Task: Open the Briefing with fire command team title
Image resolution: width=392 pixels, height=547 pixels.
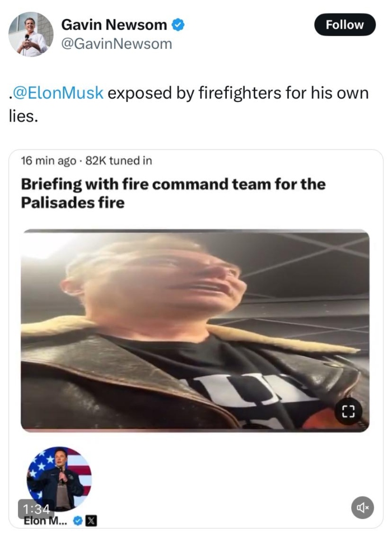Action: tap(173, 193)
